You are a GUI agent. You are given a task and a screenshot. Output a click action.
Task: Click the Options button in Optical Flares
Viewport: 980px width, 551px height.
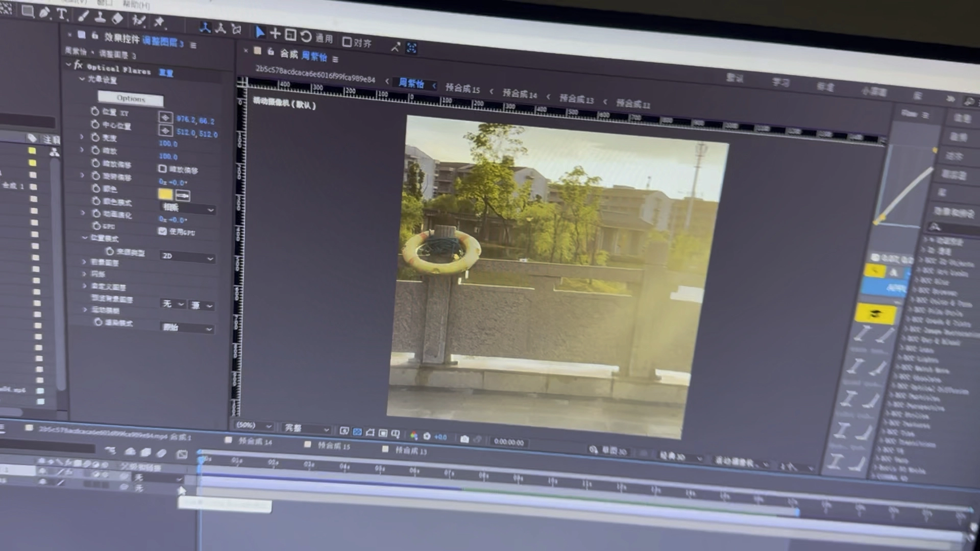131,98
